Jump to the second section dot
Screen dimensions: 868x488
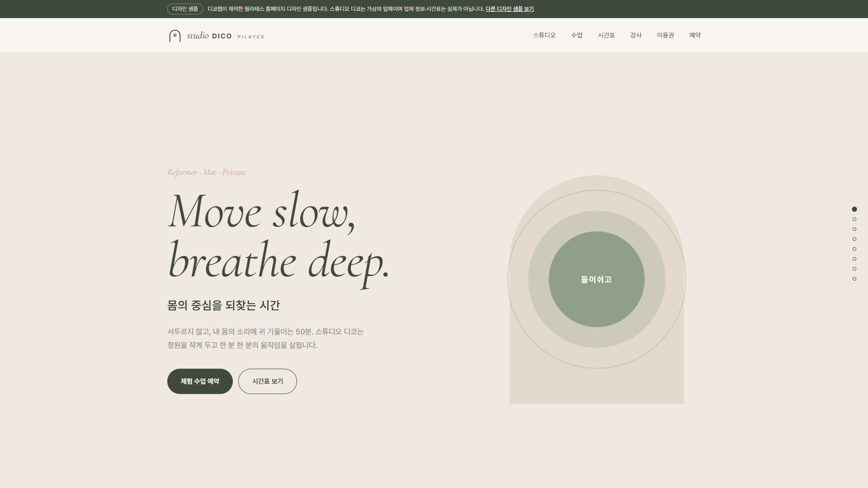pos(854,219)
